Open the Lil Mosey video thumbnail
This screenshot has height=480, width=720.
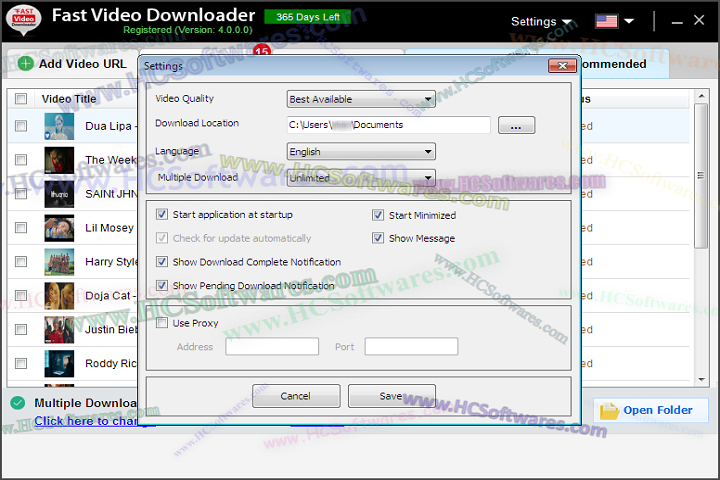click(x=59, y=228)
